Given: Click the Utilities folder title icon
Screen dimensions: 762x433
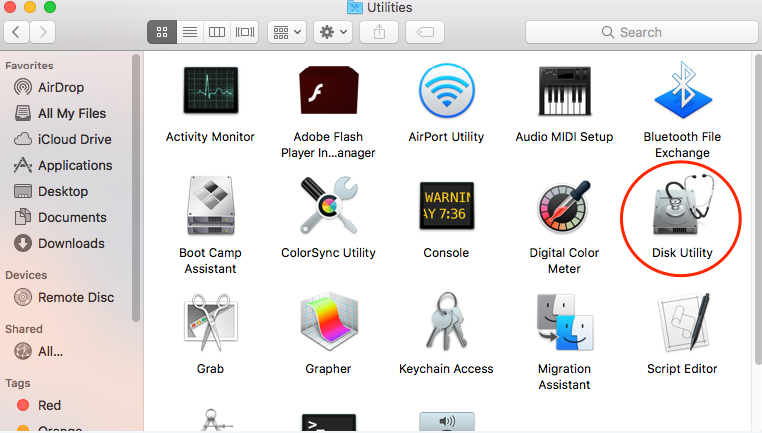Looking at the screenshot, I should pos(355,7).
